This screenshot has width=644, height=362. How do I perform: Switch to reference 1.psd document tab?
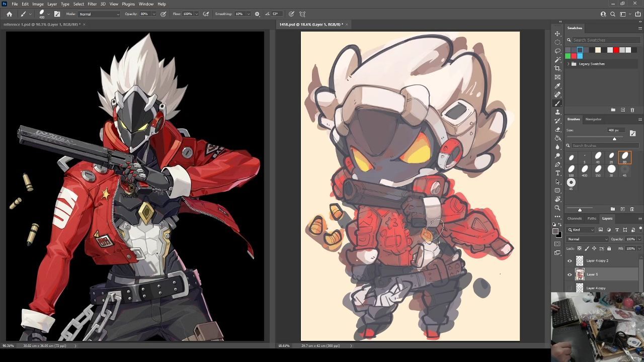pyautogui.click(x=43, y=24)
